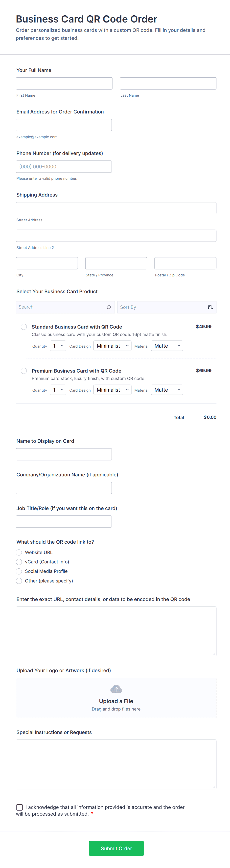Click the cloud upload icon
The width and height of the screenshot is (230, 868).
click(116, 689)
